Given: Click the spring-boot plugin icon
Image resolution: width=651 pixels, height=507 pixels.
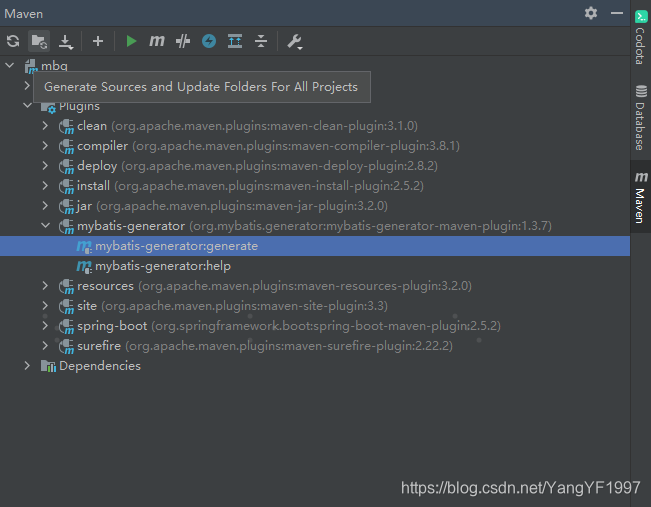Looking at the screenshot, I should tap(66, 326).
